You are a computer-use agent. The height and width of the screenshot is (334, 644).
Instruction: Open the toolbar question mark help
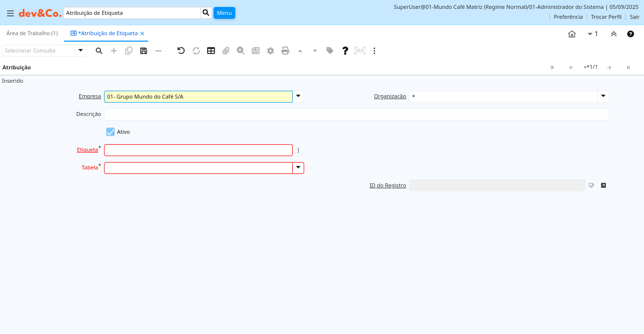(345, 51)
